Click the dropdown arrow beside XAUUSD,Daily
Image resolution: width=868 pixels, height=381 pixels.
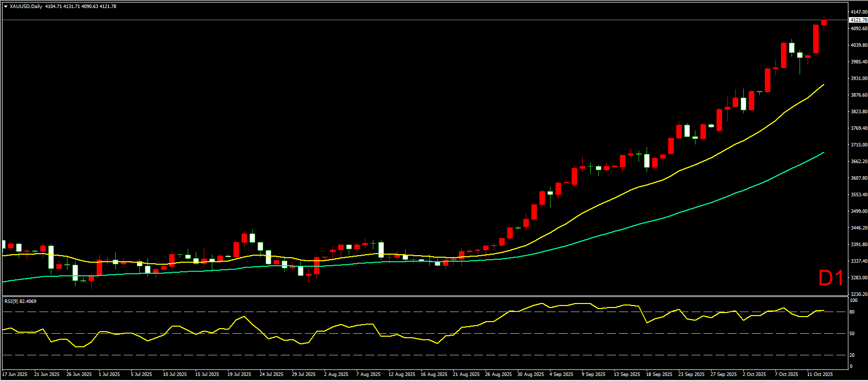click(6, 7)
